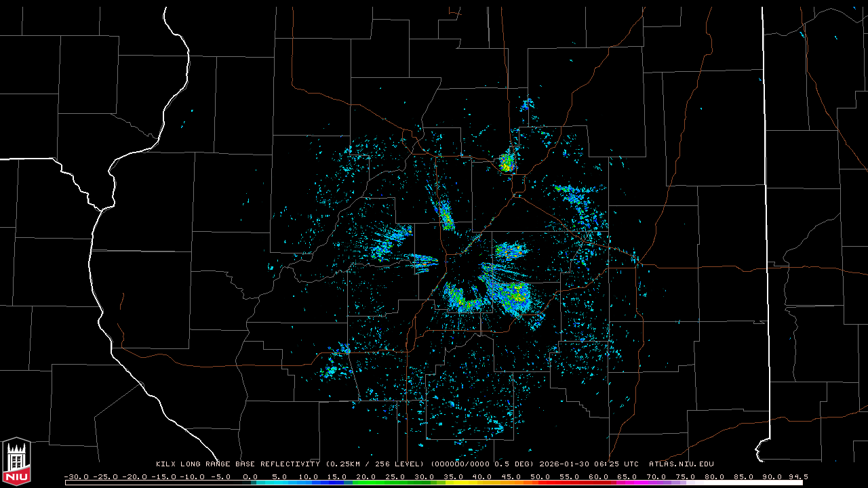
Task: Click the 50.0 legend value
Action: click(x=540, y=476)
